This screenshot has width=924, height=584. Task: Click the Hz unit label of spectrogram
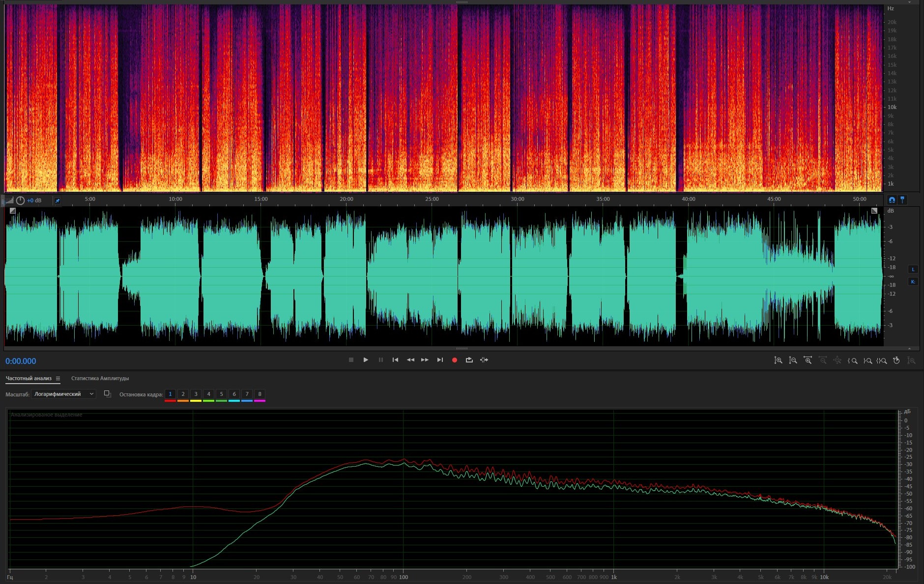891,8
